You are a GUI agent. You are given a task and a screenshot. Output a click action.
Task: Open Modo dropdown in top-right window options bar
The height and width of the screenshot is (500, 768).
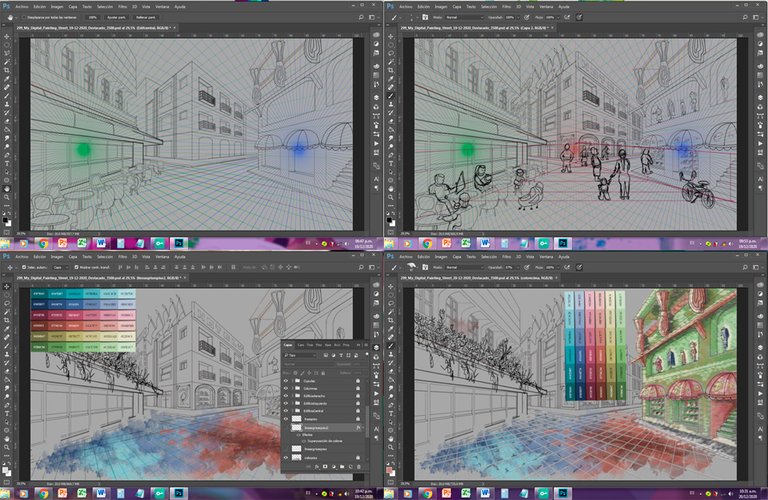pos(463,17)
